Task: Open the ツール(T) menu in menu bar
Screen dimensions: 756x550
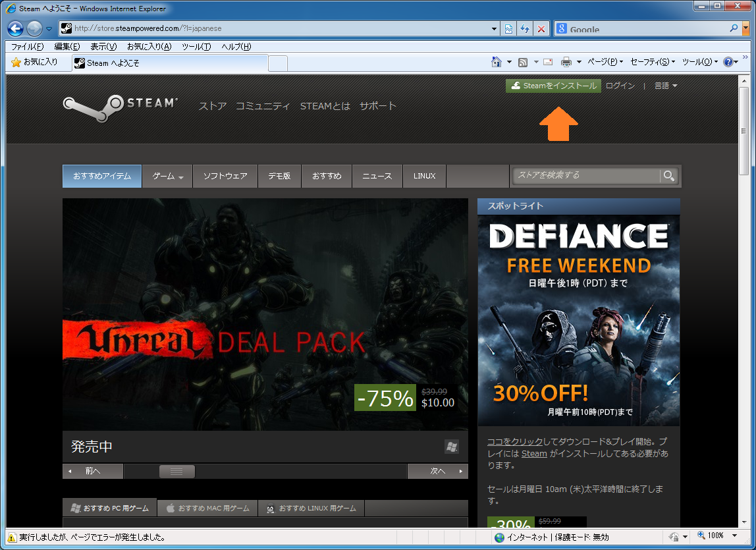Action: click(x=196, y=47)
